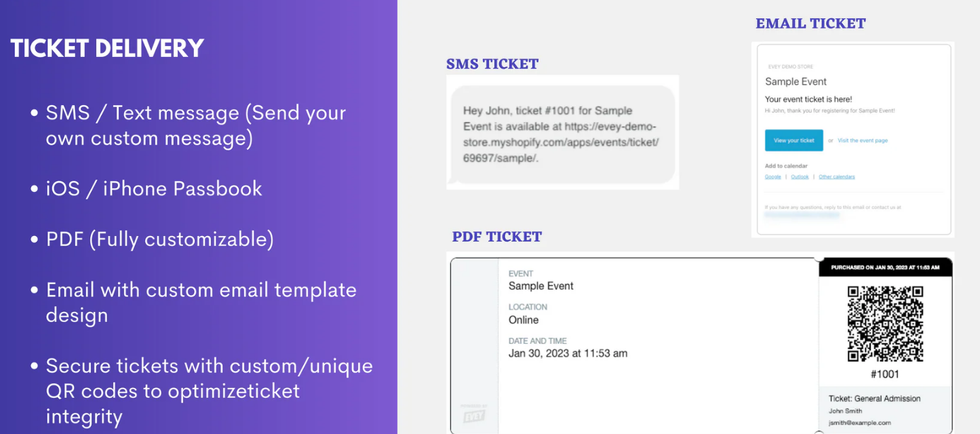Open the Other calendars link
The height and width of the screenshot is (434, 980).
point(836,177)
